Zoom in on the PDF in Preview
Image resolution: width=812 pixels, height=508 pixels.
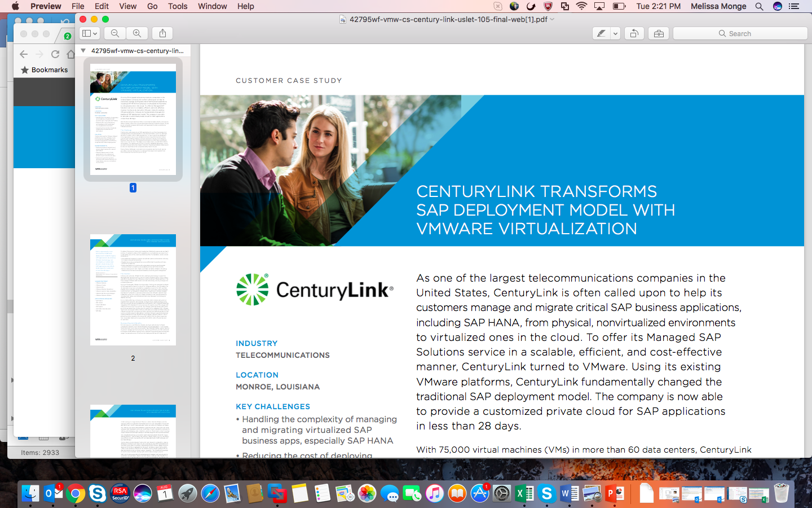point(137,33)
